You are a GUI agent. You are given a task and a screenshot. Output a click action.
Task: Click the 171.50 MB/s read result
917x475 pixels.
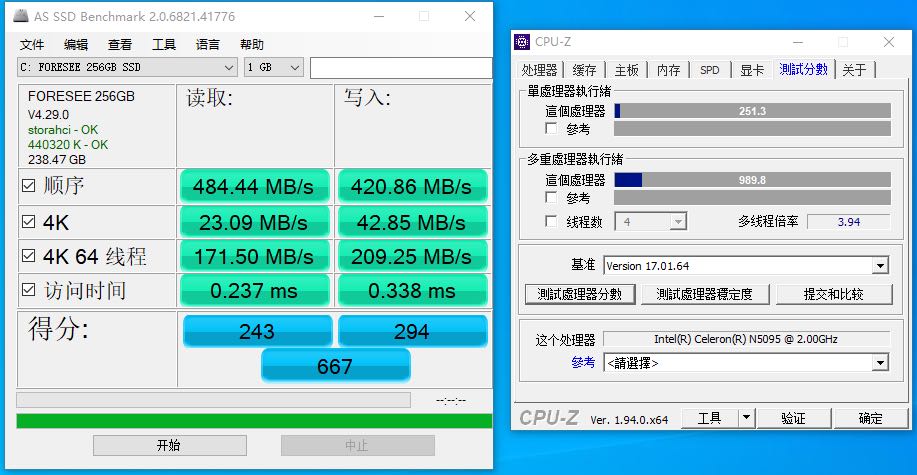254,256
